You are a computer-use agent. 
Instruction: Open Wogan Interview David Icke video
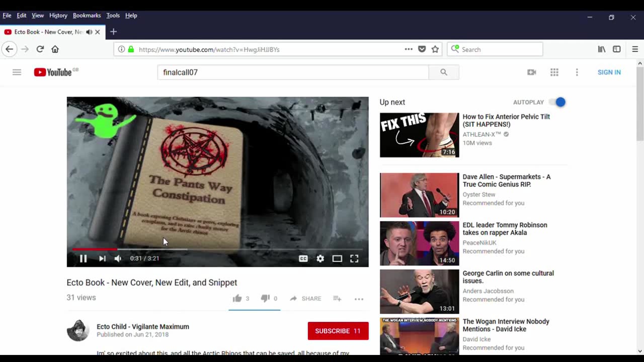click(506, 325)
